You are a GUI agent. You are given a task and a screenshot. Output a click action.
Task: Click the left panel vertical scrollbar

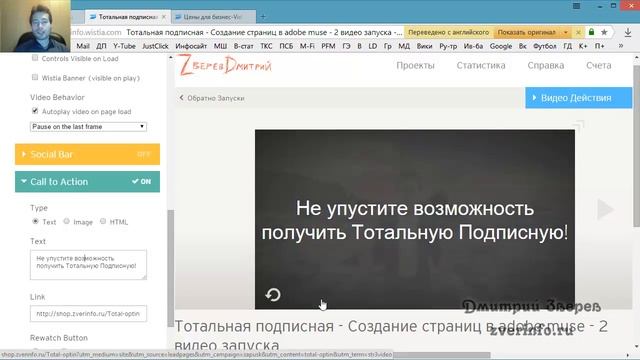[x=171, y=268]
